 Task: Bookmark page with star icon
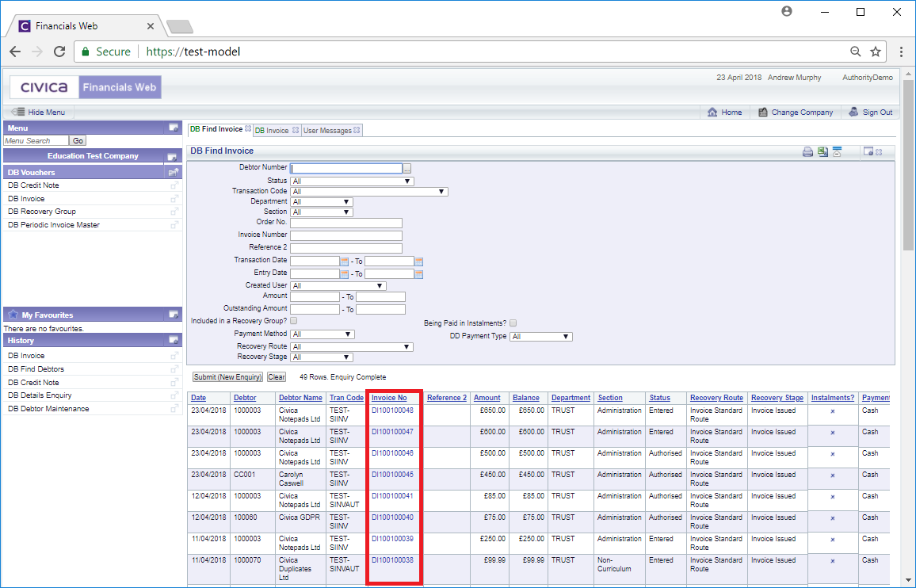(x=875, y=52)
